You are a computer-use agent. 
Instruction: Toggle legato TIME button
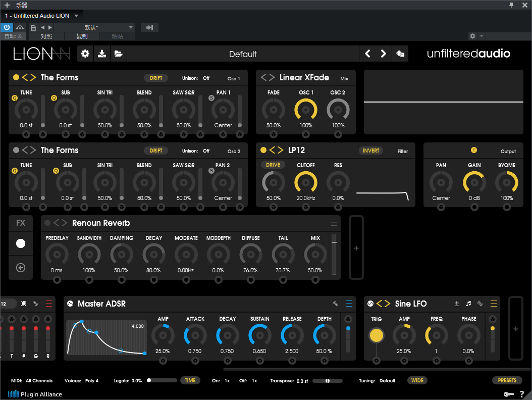(190, 380)
